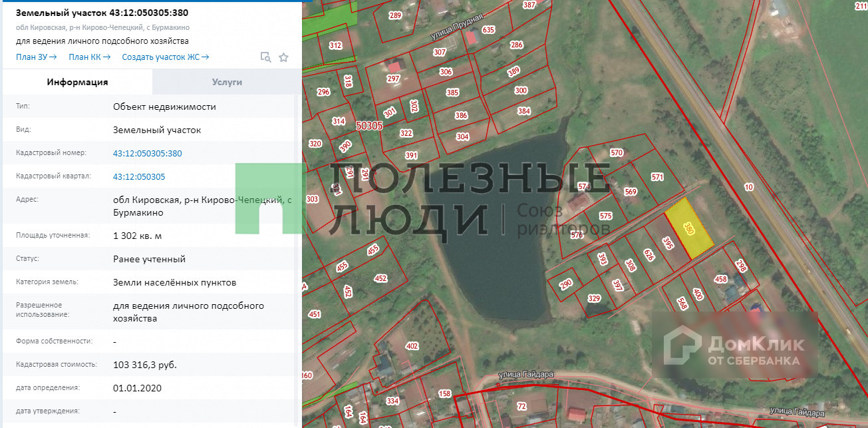
Task: Select parcel 303 on the map
Action: pyautogui.click(x=312, y=199)
